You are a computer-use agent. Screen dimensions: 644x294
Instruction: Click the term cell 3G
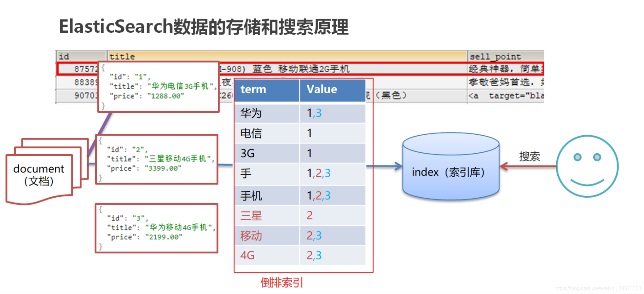[x=267, y=153]
